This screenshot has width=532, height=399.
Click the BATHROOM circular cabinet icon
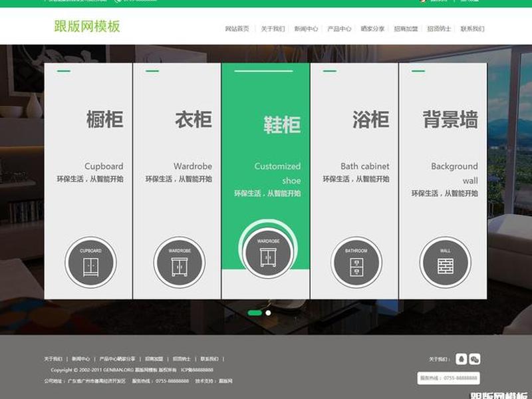[x=356, y=263]
